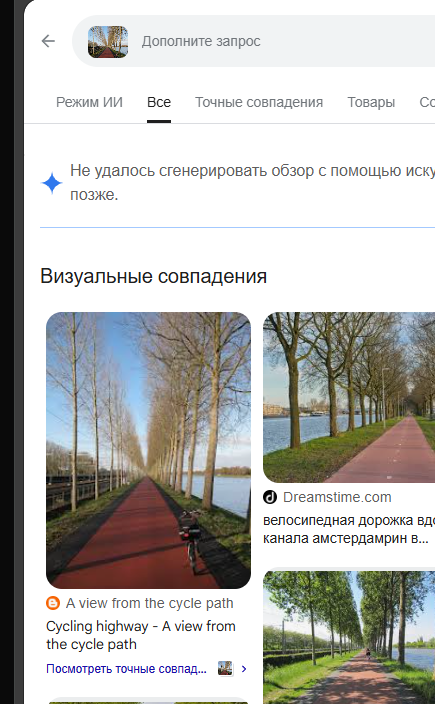Open the Dreamstime canal bike path image
The height and width of the screenshot is (704, 435).
pos(349,397)
